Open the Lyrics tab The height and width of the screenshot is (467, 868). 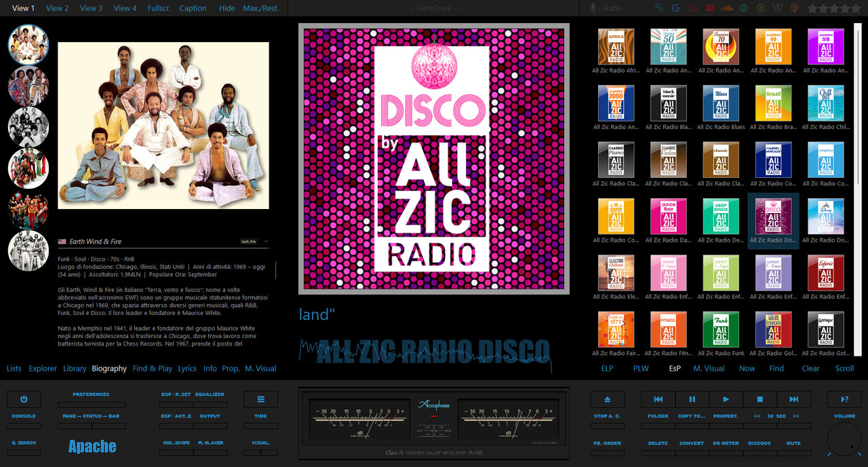click(187, 369)
